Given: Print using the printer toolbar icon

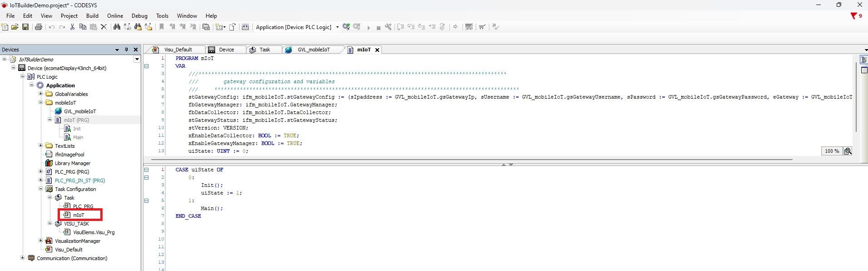Looking at the screenshot, I should (x=39, y=27).
